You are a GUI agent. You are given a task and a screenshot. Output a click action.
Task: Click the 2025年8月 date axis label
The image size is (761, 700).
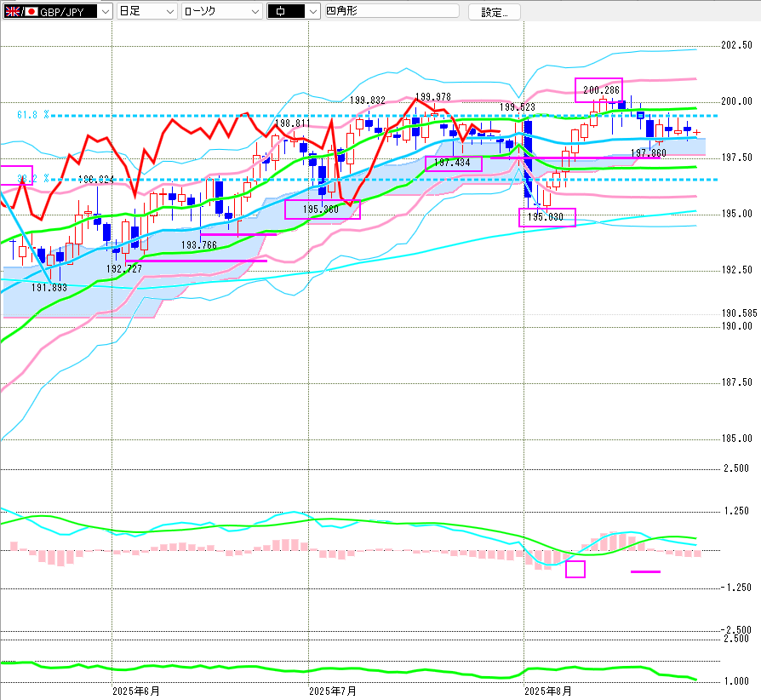point(548,691)
